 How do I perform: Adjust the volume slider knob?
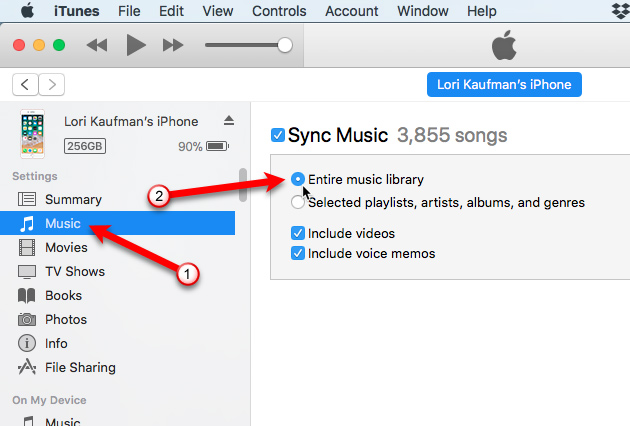pyautogui.click(x=285, y=45)
